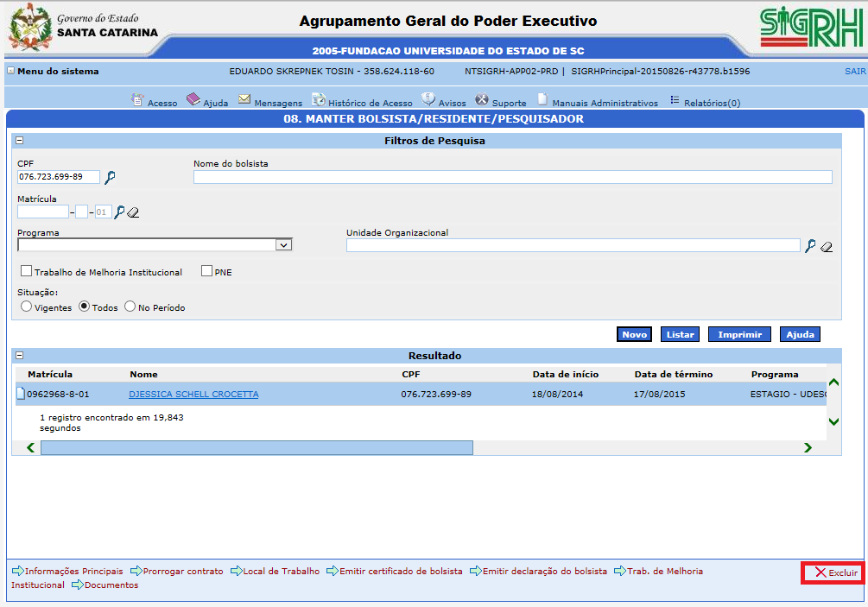Image resolution: width=868 pixels, height=607 pixels.
Task: Open Emitir certificado de bolsista
Action: pyautogui.click(x=401, y=572)
